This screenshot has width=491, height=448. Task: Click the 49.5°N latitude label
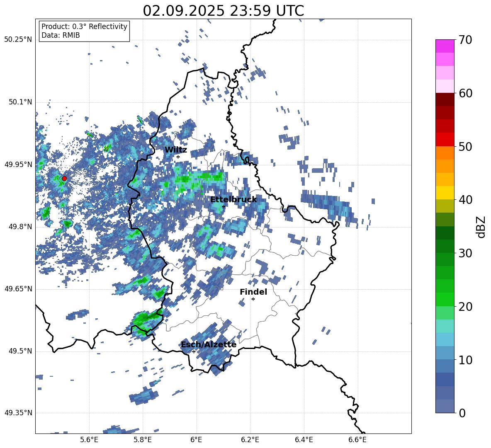coord(20,351)
